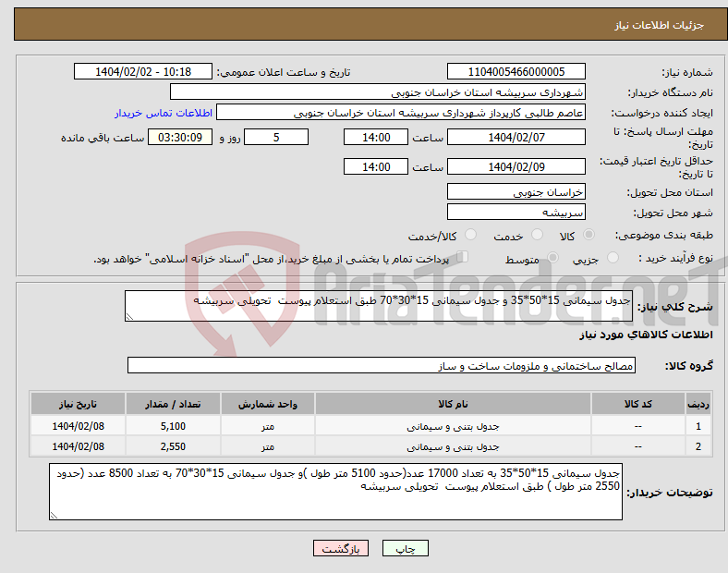Click the requester field عاصم طالبی
The width and height of the screenshot is (728, 573).
click(401, 113)
